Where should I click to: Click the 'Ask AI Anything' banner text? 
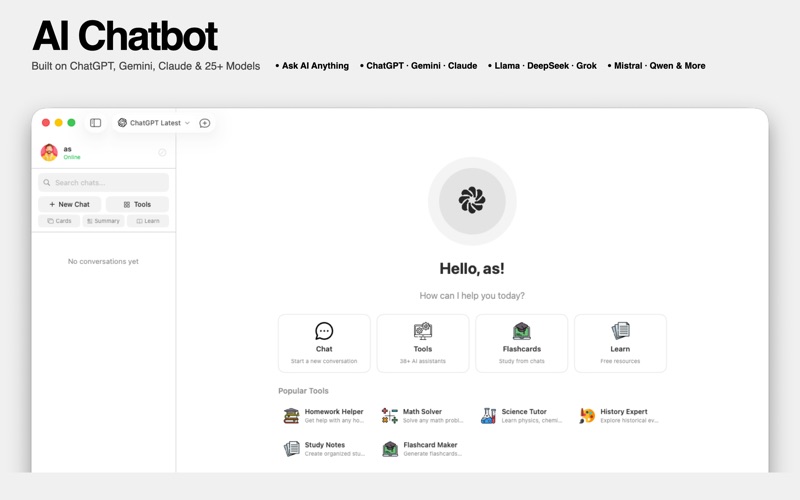click(x=315, y=66)
